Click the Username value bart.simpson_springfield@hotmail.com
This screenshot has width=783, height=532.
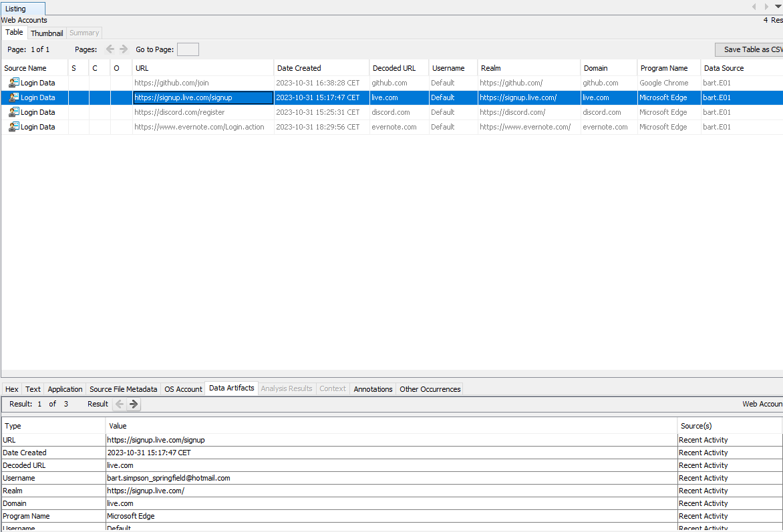point(168,478)
